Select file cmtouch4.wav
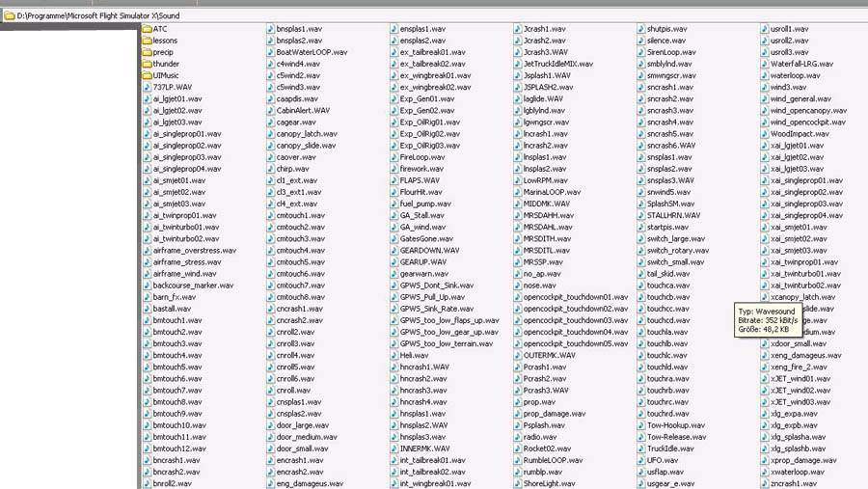The height and width of the screenshot is (489, 868). point(301,251)
